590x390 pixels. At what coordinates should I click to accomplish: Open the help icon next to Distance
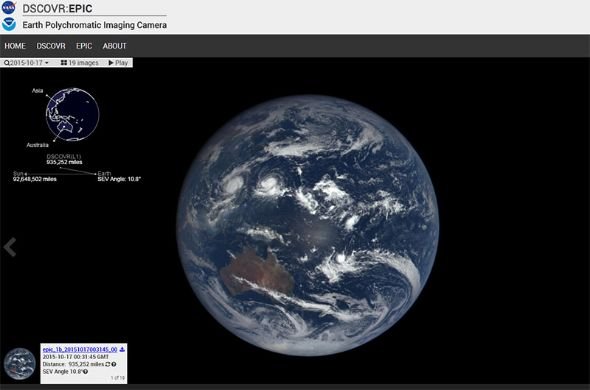[x=114, y=364]
